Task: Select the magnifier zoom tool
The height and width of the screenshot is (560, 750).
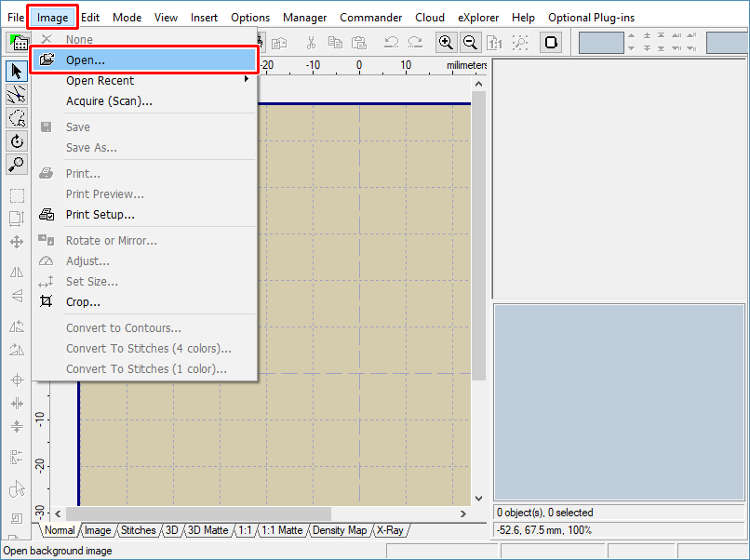Action: pyautogui.click(x=17, y=164)
